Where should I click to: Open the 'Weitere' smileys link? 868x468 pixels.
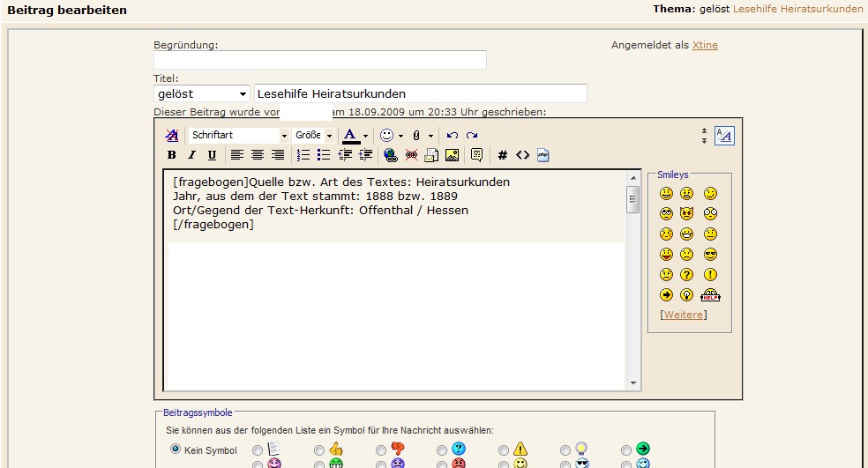pyautogui.click(x=683, y=315)
